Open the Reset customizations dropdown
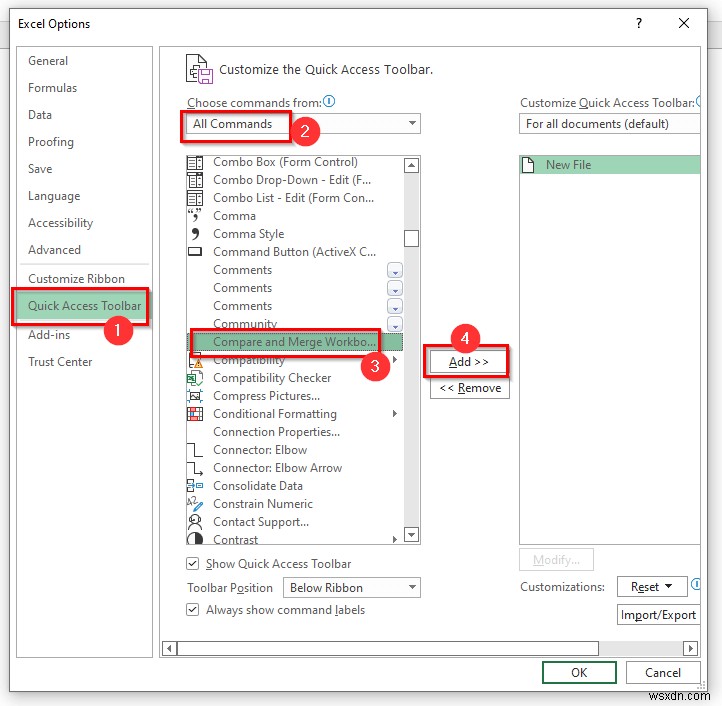This screenshot has height=706, width=722. [x=652, y=587]
